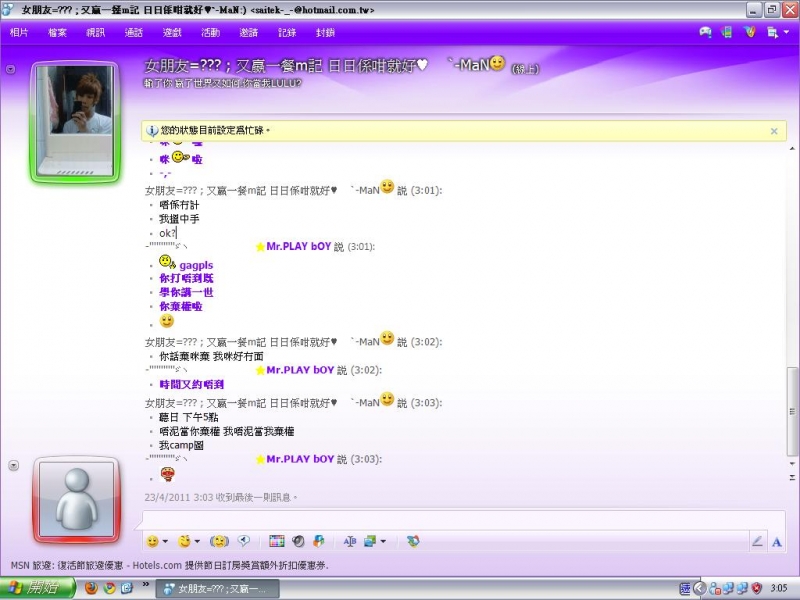Open the 檔案 (files) menu
This screenshot has width=800, height=600.
(57, 33)
